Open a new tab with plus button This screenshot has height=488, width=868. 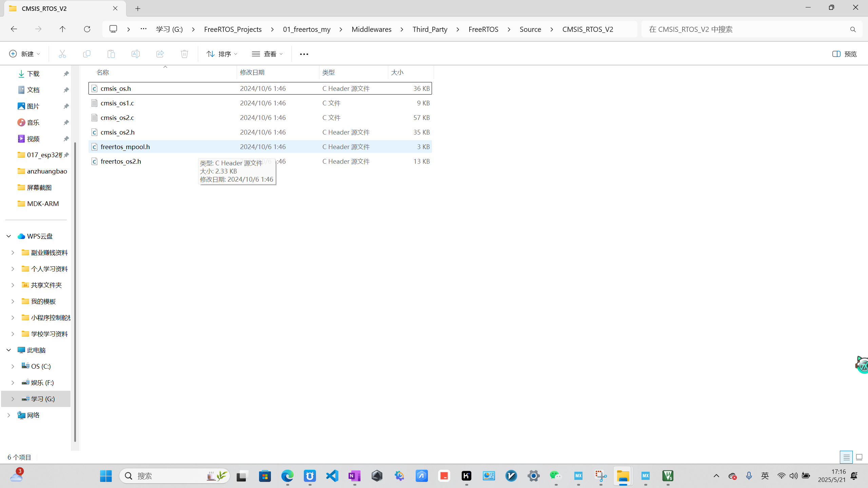(138, 9)
